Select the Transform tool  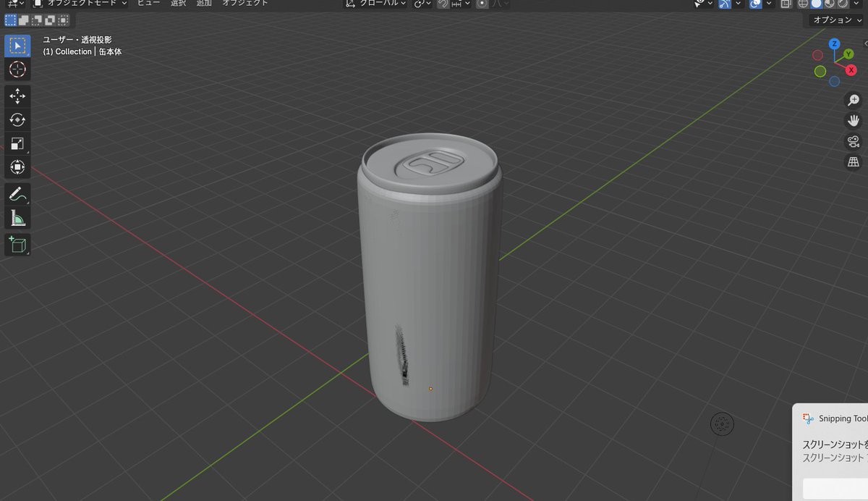pyautogui.click(x=17, y=167)
